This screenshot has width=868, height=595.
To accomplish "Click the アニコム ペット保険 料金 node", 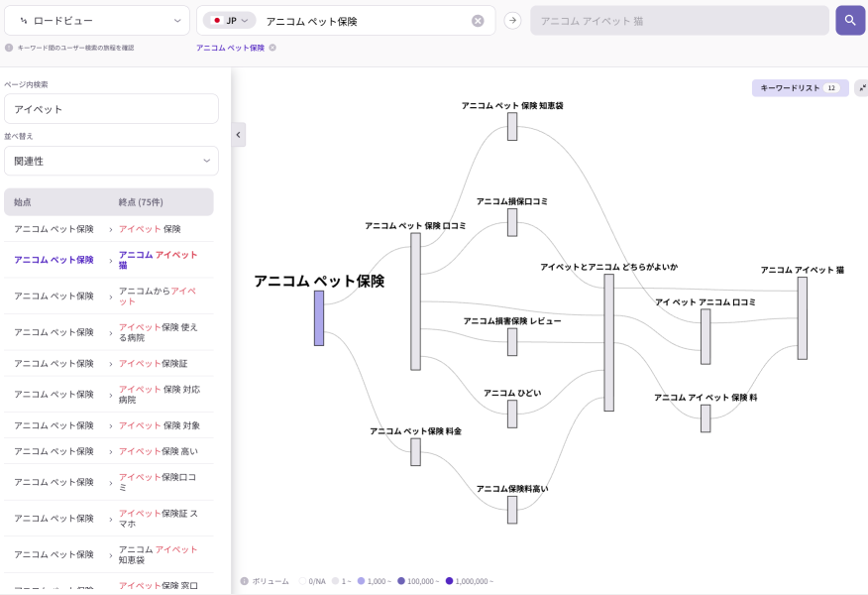I will coord(416,452).
